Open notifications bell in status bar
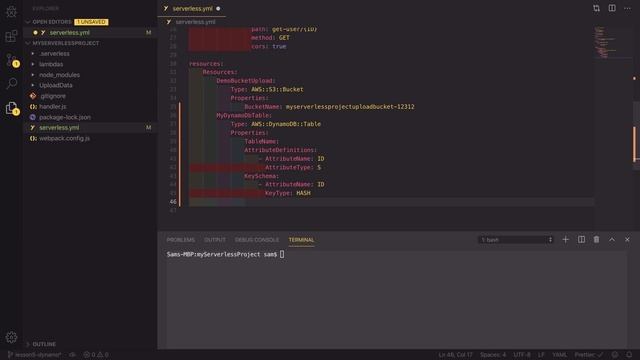The height and width of the screenshot is (360, 640). tap(629, 355)
